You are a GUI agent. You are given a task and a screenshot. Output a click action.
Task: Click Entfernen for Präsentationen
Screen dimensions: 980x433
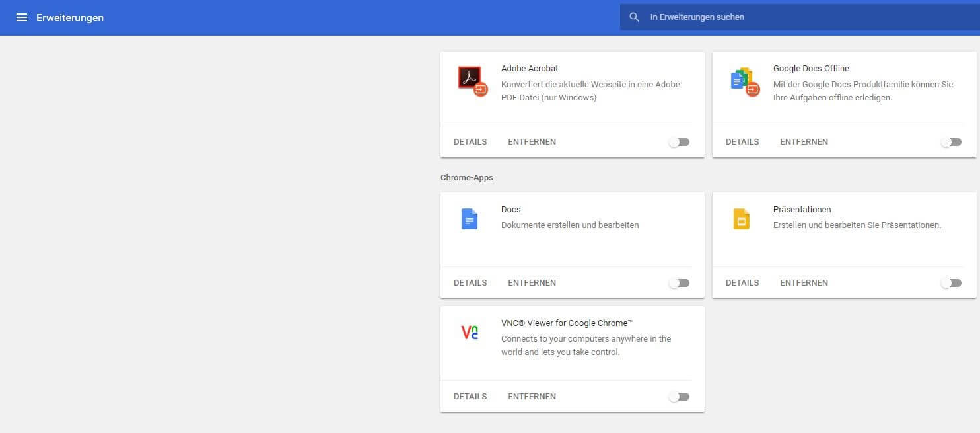coord(804,283)
